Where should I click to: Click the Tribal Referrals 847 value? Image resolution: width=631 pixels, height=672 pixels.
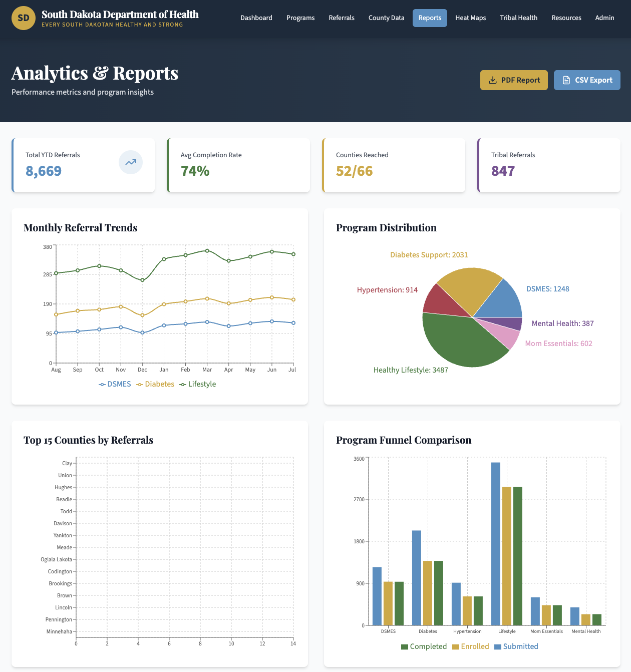[x=503, y=171]
